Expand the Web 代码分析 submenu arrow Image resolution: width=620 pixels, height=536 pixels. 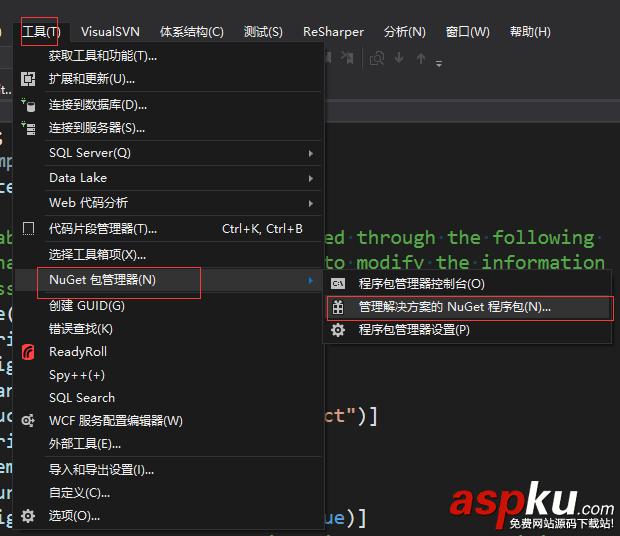(311, 204)
